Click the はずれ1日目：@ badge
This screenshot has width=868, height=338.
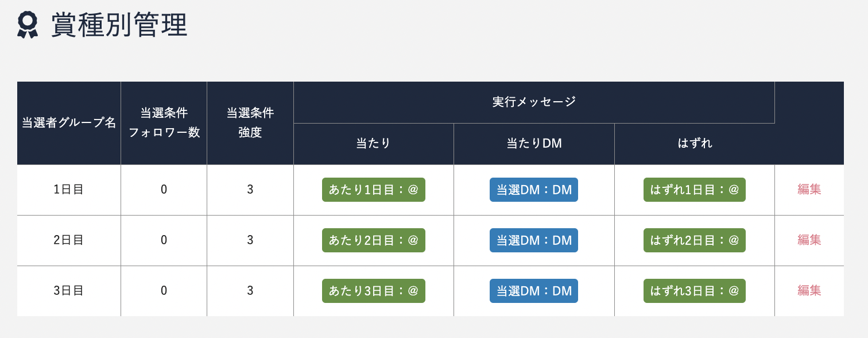click(695, 190)
